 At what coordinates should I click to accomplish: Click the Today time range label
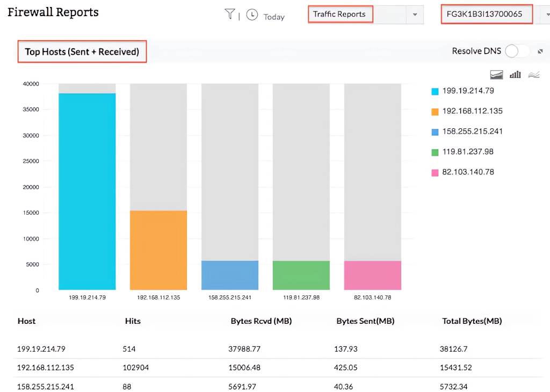coord(274,17)
